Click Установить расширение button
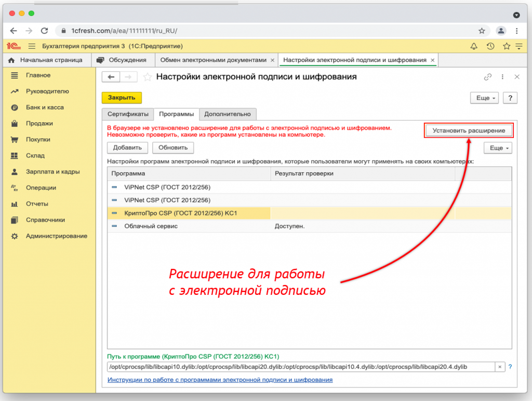The height and width of the screenshot is (401, 532). (x=469, y=131)
